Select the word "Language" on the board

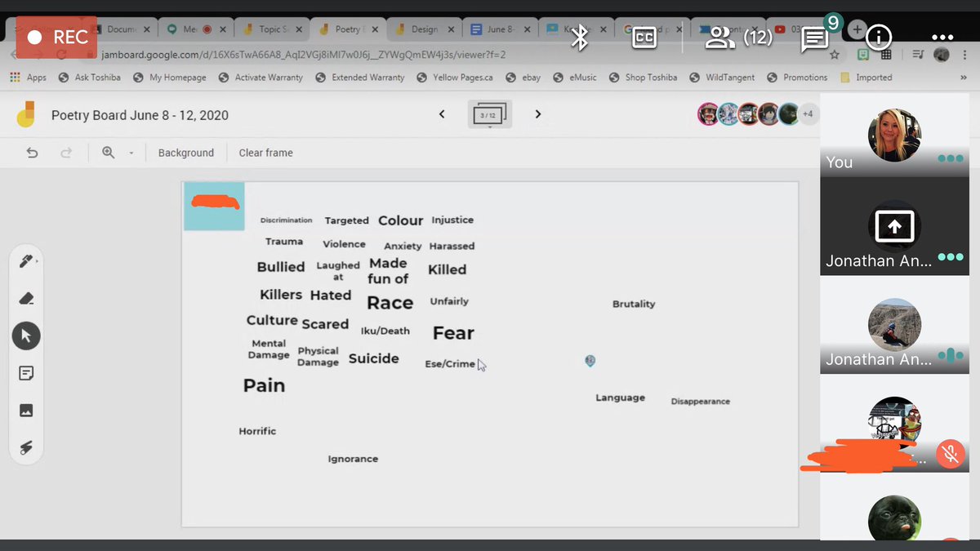(620, 398)
